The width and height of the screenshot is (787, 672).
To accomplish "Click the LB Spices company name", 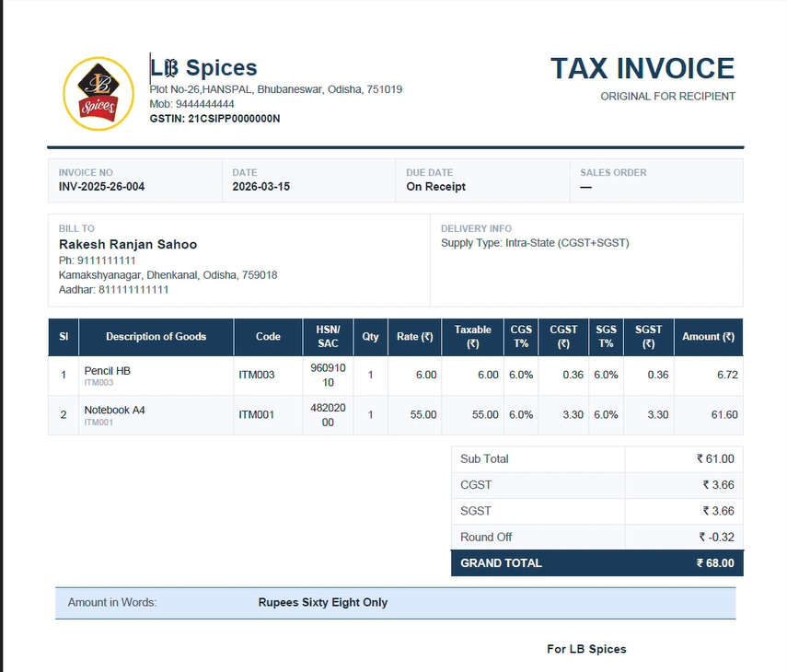I will coord(203,67).
